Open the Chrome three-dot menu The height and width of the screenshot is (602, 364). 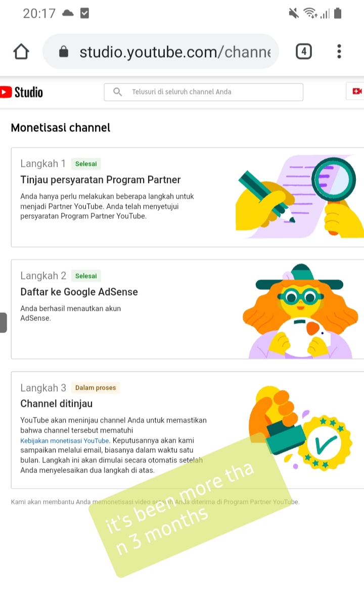click(339, 52)
